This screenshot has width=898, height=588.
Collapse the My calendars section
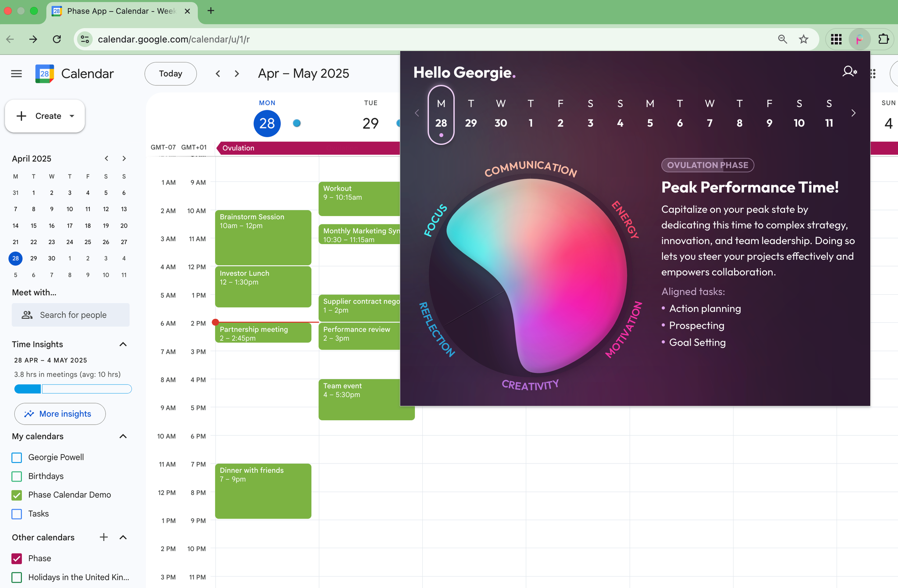click(x=123, y=437)
